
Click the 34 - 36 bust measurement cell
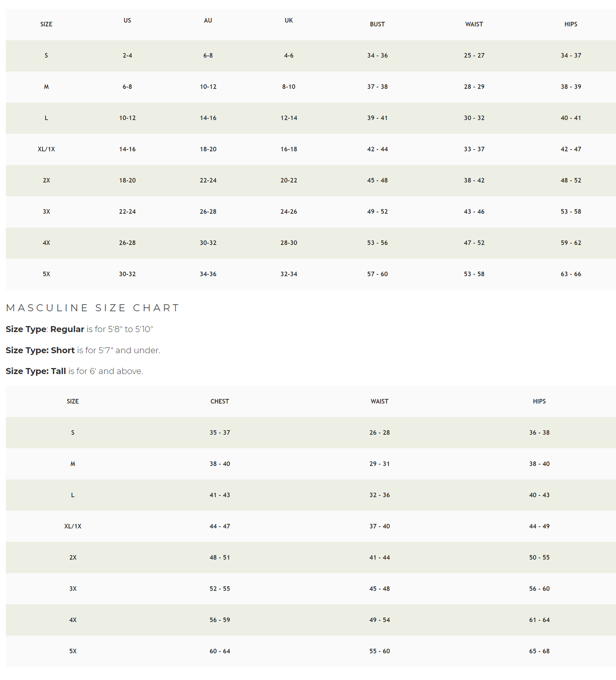(x=377, y=55)
